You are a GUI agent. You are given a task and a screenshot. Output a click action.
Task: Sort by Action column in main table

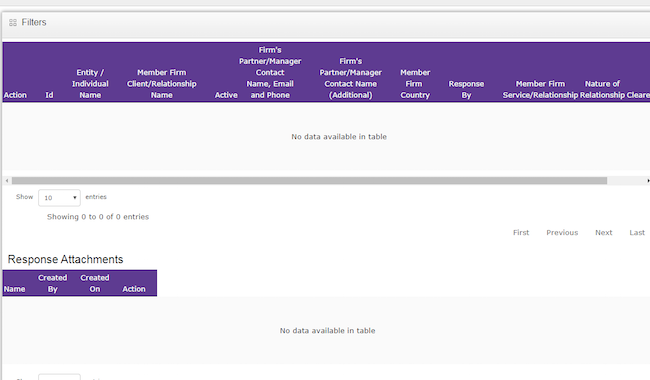pyautogui.click(x=15, y=95)
